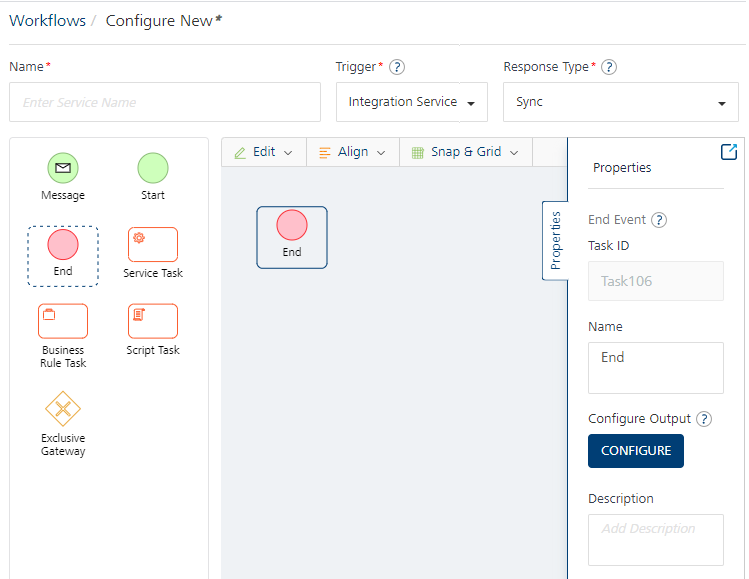Choose the Exclusive Gateway diamond
The width and height of the screenshot is (749, 579).
click(x=63, y=409)
